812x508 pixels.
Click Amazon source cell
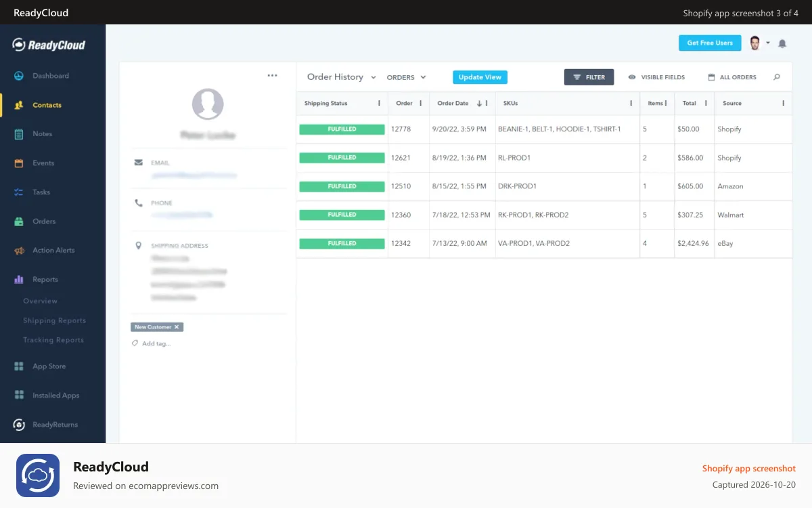730,186
